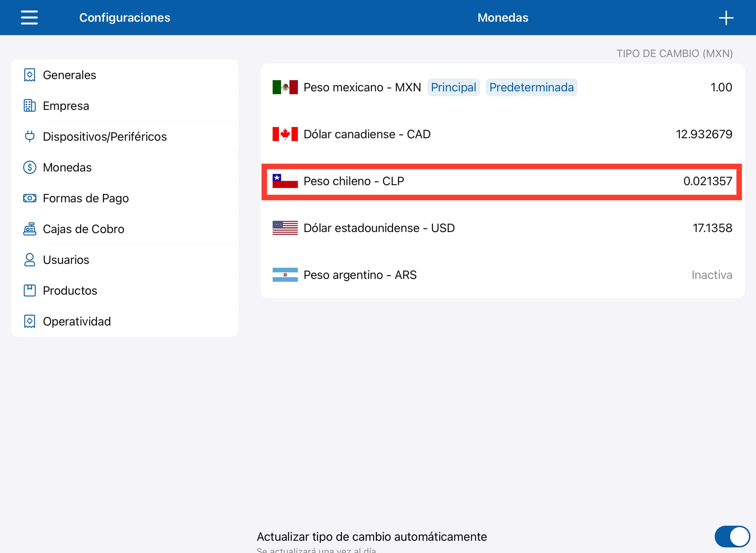Image resolution: width=756 pixels, height=553 pixels.
Task: Click the Mexican flag icon
Action: [x=285, y=87]
